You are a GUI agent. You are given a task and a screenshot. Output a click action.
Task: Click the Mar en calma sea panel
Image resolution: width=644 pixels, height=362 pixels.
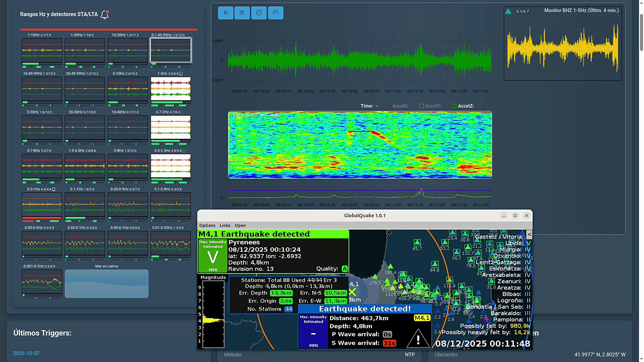pyautogui.click(x=106, y=284)
